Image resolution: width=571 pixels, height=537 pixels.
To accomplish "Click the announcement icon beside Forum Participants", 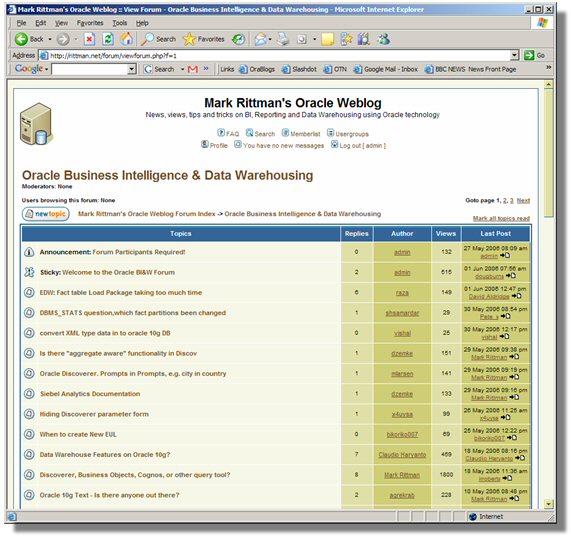I will (x=29, y=252).
